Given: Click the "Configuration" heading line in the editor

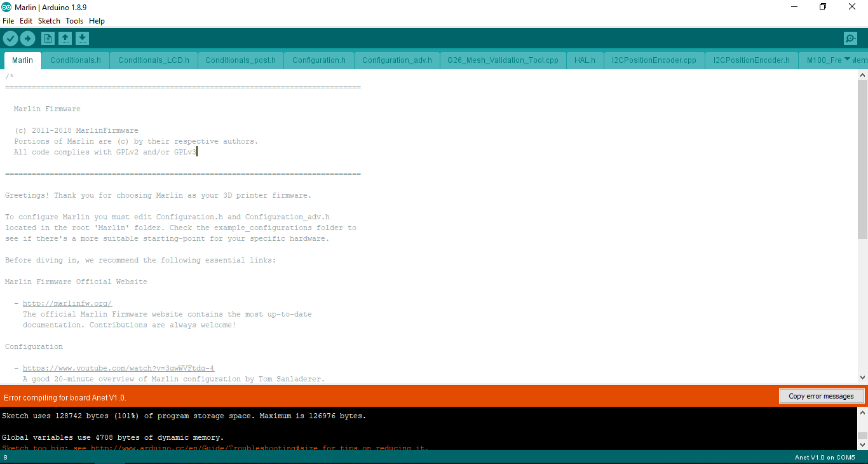Looking at the screenshot, I should pyautogui.click(x=34, y=346).
